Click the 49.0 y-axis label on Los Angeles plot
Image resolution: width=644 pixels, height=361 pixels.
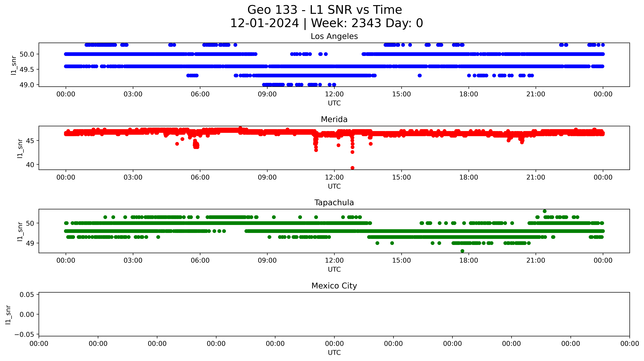pyautogui.click(x=27, y=85)
